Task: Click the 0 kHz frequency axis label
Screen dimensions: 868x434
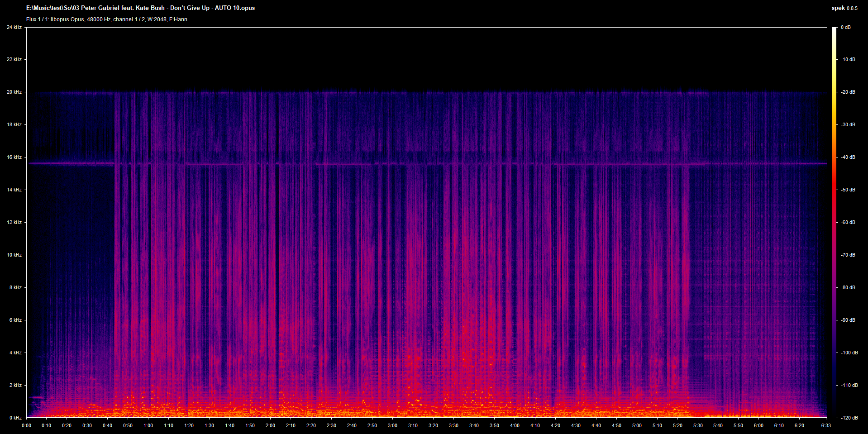Action: click(x=15, y=418)
